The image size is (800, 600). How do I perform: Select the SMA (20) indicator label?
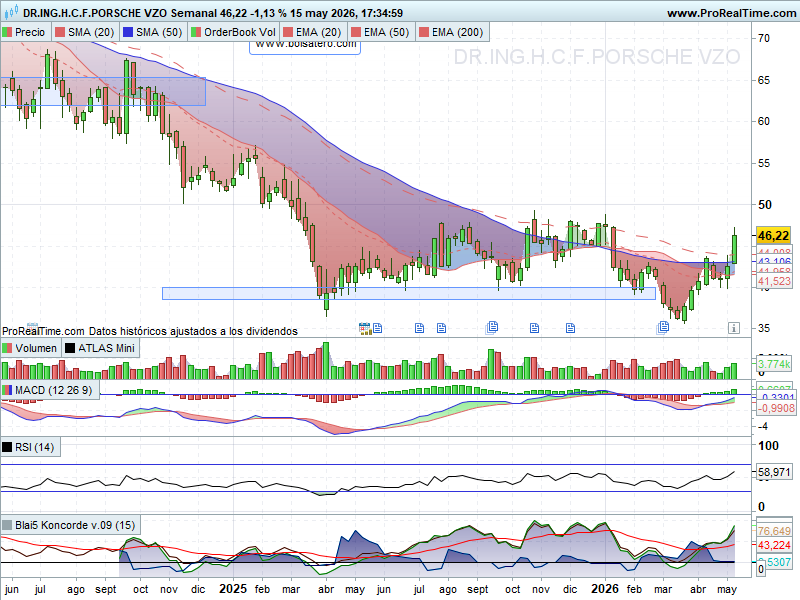pyautogui.click(x=85, y=32)
